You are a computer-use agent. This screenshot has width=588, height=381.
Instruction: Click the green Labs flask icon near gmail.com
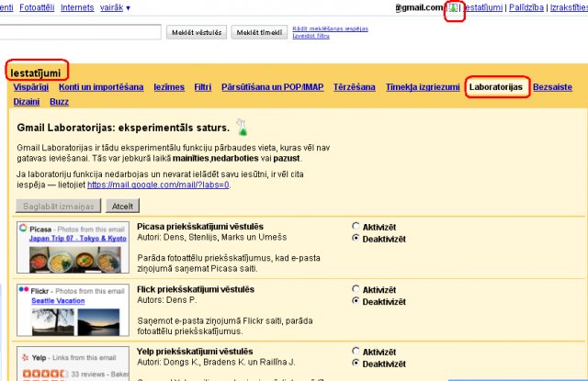(x=453, y=7)
